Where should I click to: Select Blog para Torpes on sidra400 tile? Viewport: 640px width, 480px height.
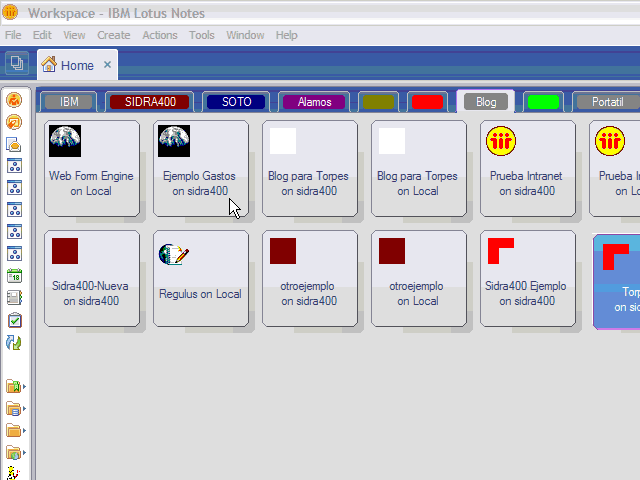click(x=310, y=168)
